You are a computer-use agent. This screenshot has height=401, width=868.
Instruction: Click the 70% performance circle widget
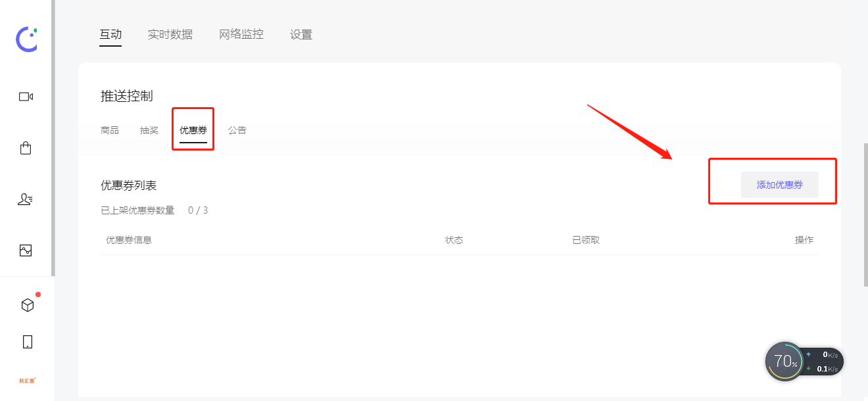[785, 362]
